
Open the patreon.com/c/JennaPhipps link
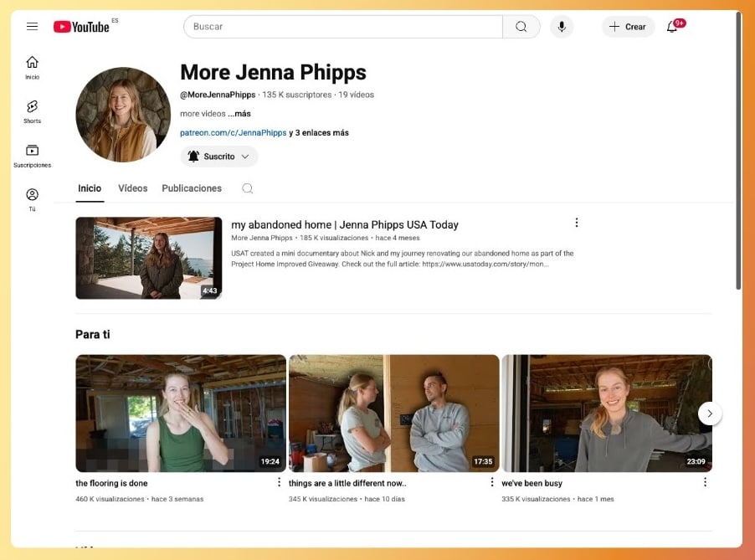233,132
